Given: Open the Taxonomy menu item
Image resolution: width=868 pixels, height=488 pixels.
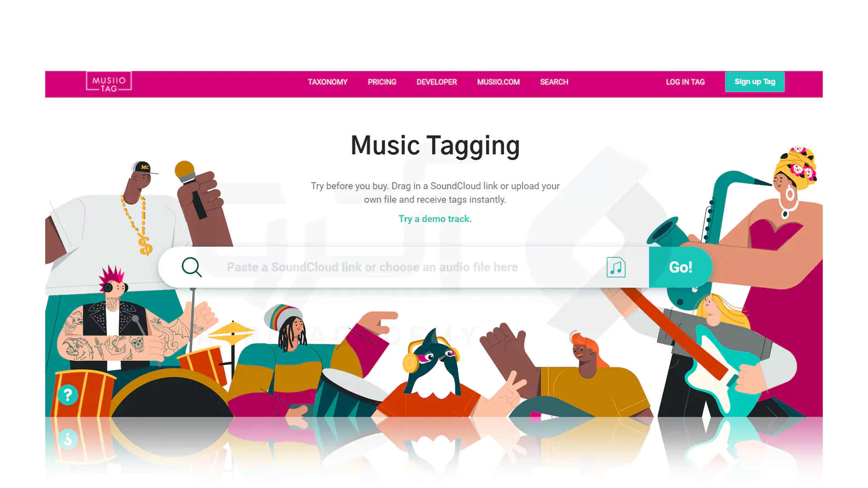Looking at the screenshot, I should 328,82.
